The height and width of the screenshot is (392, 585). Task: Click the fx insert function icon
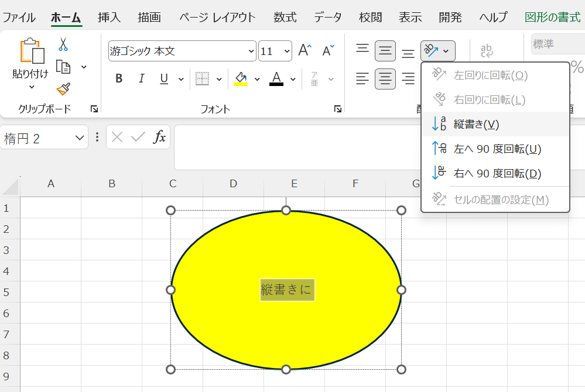coord(159,137)
